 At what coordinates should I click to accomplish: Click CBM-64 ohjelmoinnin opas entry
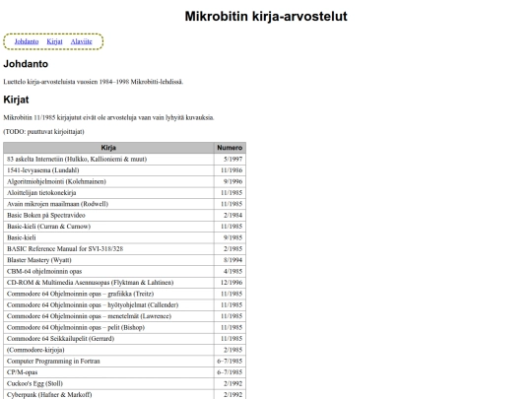pyautogui.click(x=108, y=271)
